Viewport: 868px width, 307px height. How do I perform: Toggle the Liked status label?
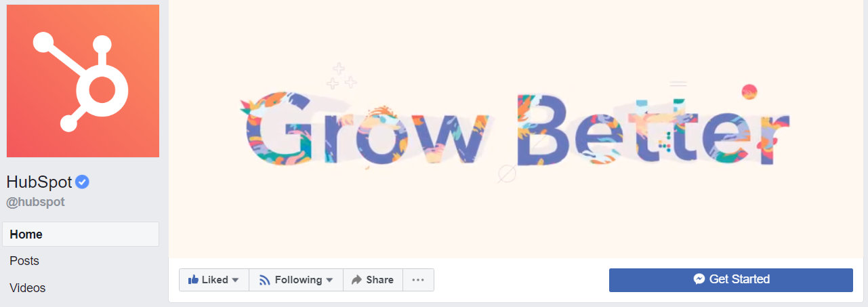tap(215, 280)
